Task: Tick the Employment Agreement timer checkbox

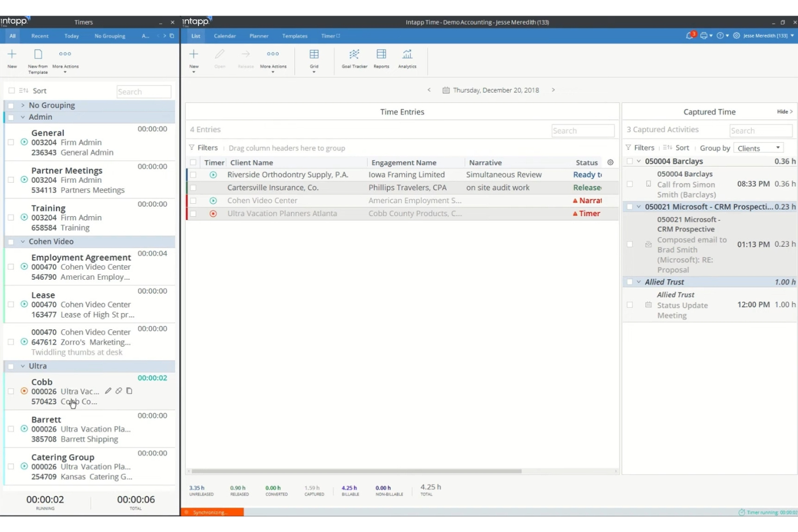Action: click(11, 266)
